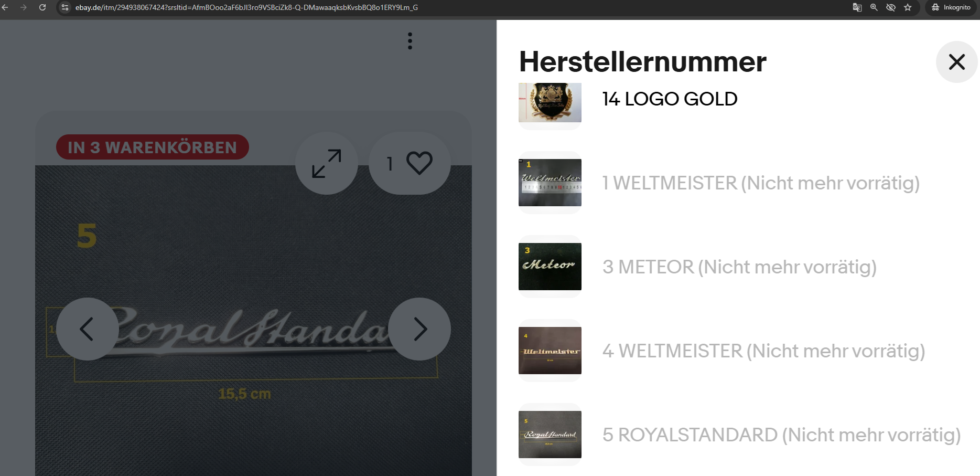Click the IN 3 WARENKÖRBEN red badge
980x476 pixels.
153,147
